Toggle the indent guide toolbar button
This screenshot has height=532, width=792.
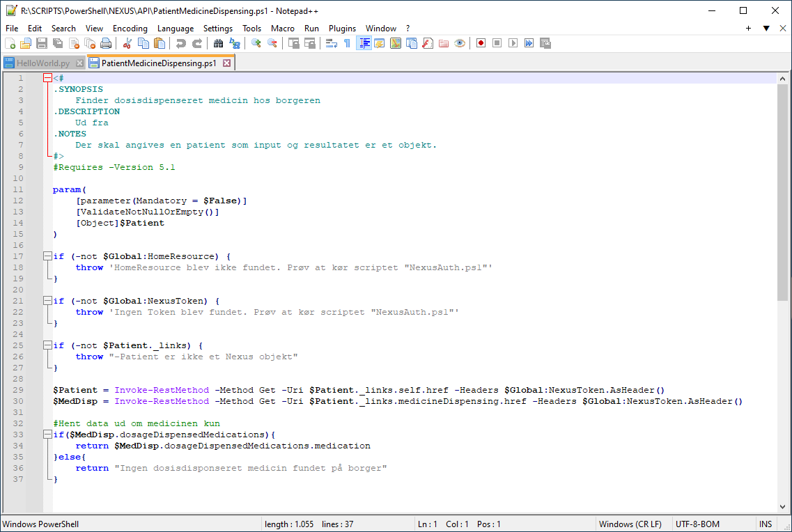tap(364, 43)
